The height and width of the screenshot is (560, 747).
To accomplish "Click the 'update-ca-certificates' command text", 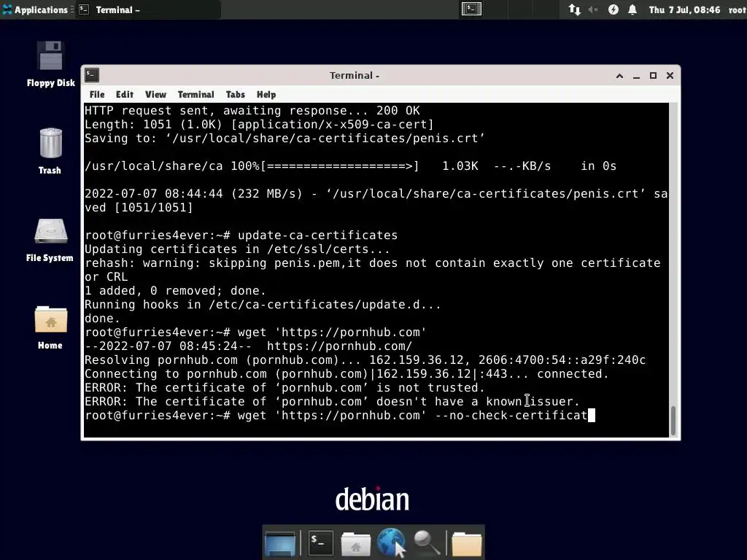I will tap(317, 236).
